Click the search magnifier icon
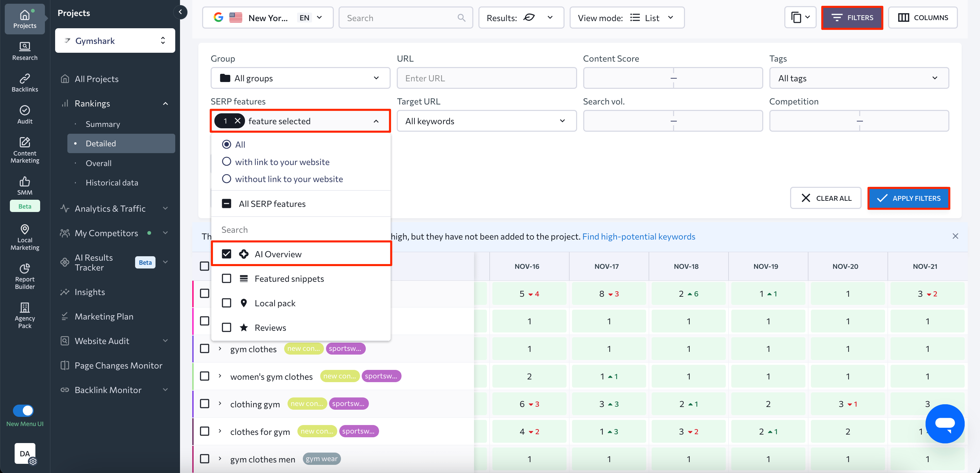 click(x=461, y=17)
